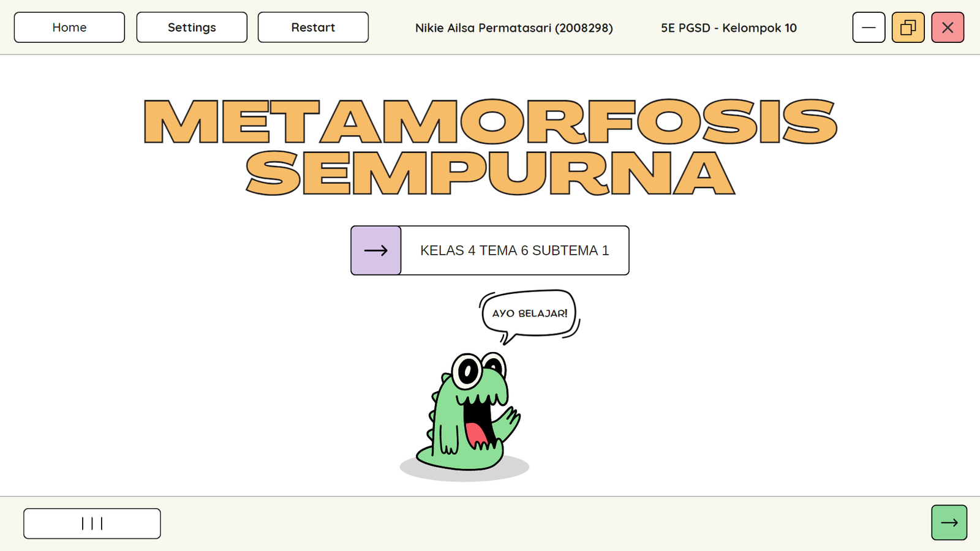The width and height of the screenshot is (980, 551).
Task: Click the purple arrow beside the class label
Action: (x=376, y=250)
